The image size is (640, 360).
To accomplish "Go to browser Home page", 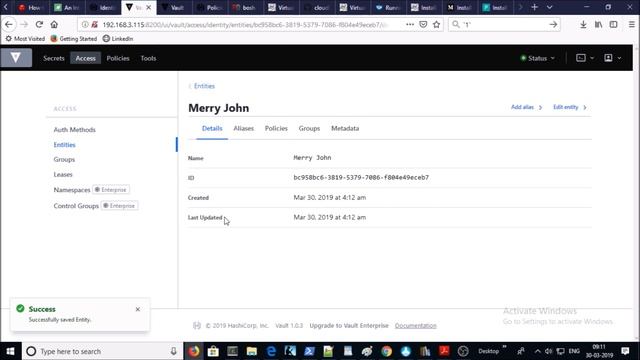I will coord(54,24).
